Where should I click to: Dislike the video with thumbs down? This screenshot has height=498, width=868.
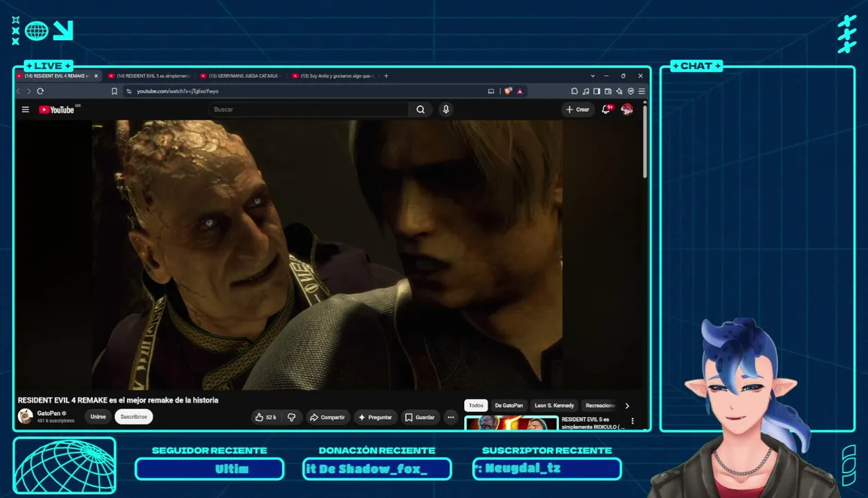tap(292, 417)
